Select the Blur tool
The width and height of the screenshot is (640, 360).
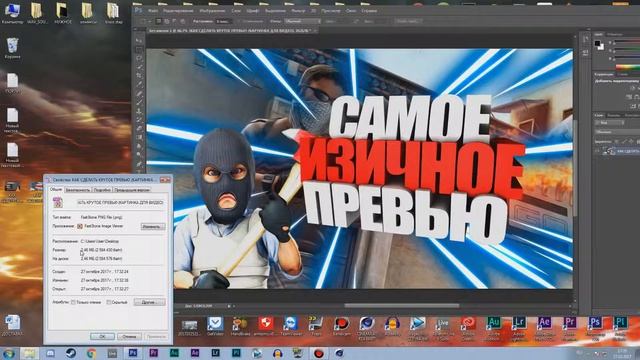click(x=139, y=146)
